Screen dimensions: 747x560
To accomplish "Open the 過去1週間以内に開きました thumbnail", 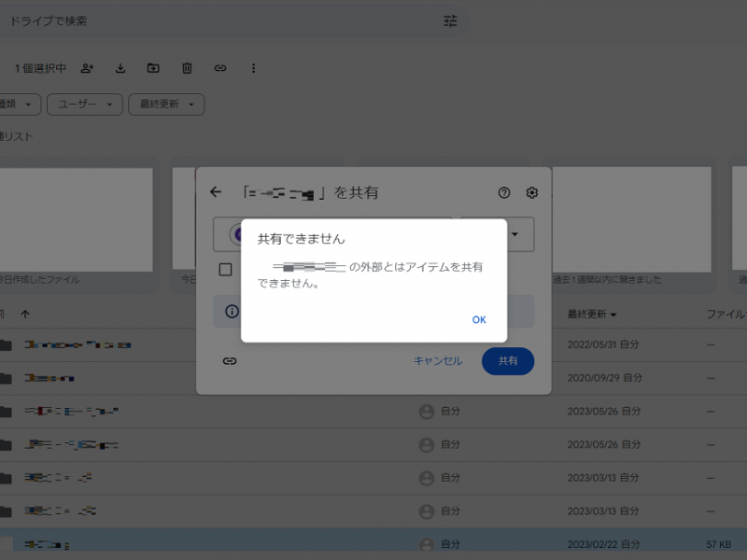I will click(632, 219).
